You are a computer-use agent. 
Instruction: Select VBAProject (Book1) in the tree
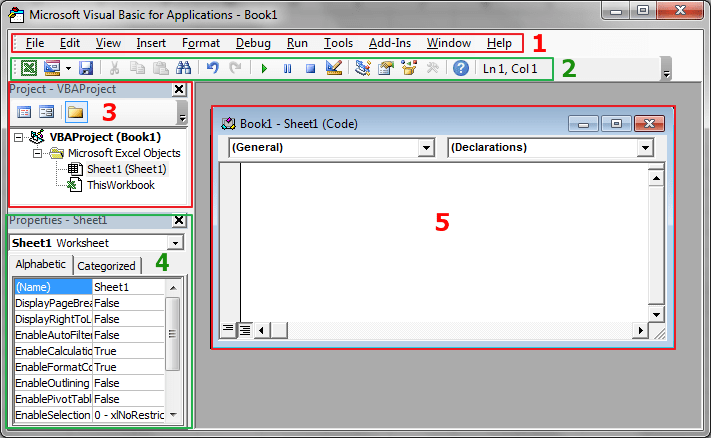[x=105, y=137]
